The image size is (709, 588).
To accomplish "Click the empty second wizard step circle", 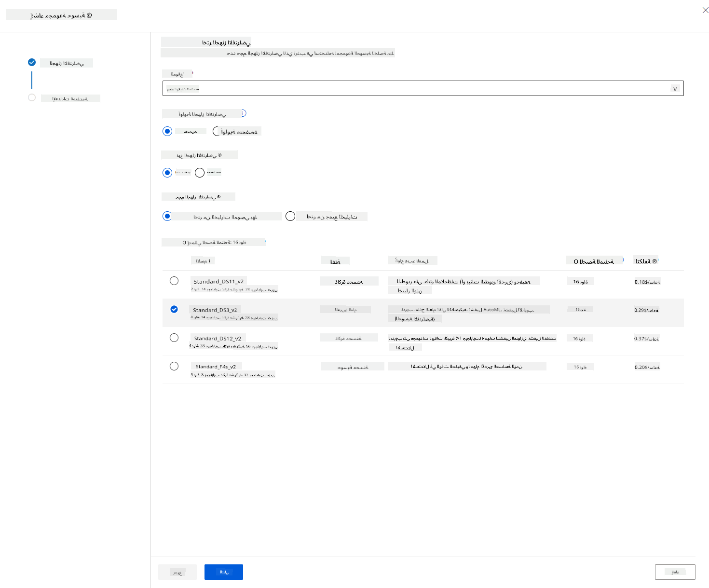I will (x=32, y=97).
